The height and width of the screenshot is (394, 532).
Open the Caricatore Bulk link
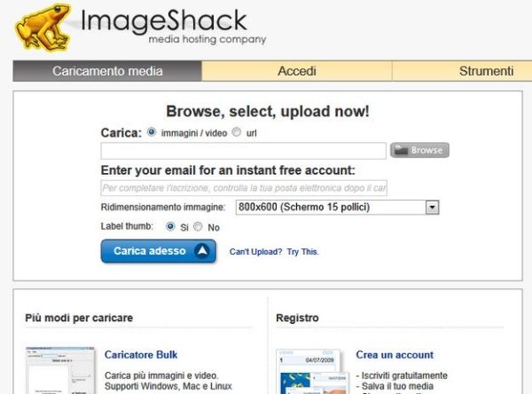[x=135, y=355]
